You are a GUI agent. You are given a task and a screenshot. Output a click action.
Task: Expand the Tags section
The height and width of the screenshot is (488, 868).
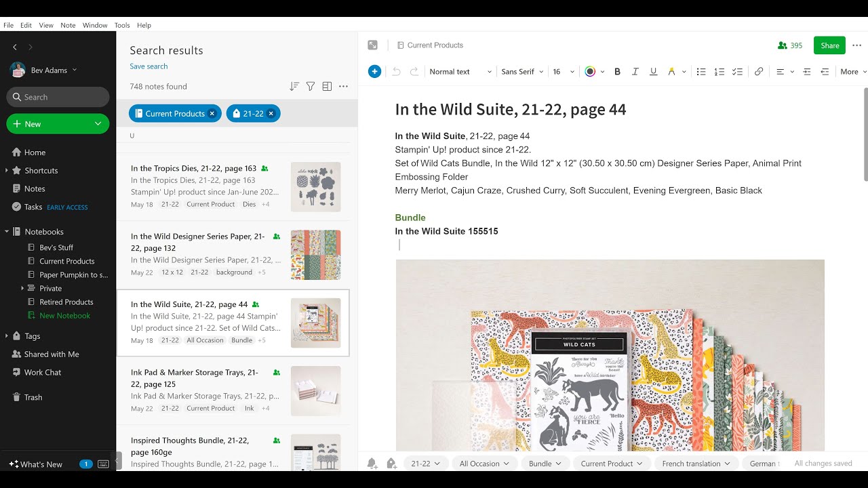[7, 336]
